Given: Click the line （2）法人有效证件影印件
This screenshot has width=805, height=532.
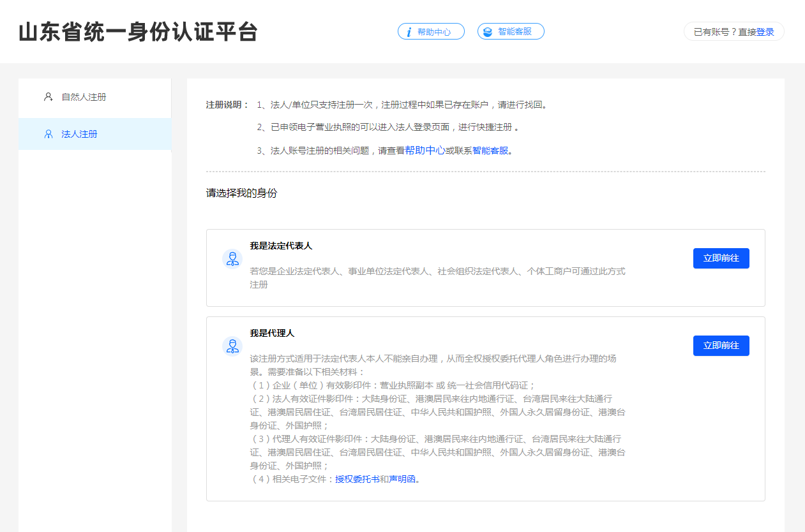Looking at the screenshot, I should pos(438,412).
